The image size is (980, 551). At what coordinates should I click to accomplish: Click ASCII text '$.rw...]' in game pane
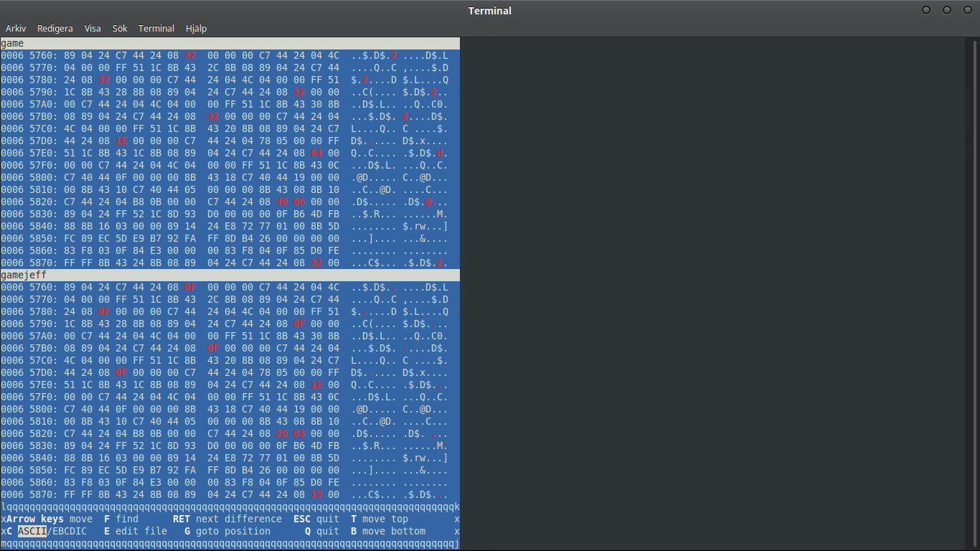425,226
